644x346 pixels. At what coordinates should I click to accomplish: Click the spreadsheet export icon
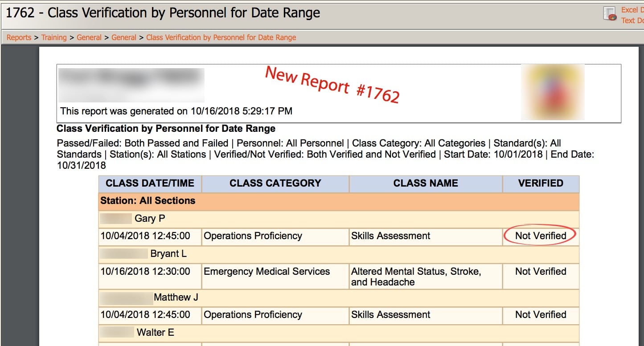click(610, 13)
